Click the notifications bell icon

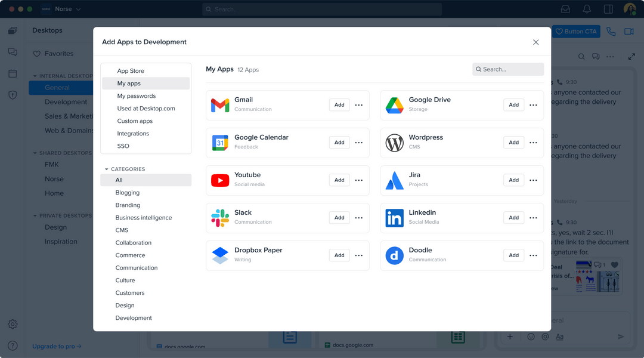pos(587,9)
